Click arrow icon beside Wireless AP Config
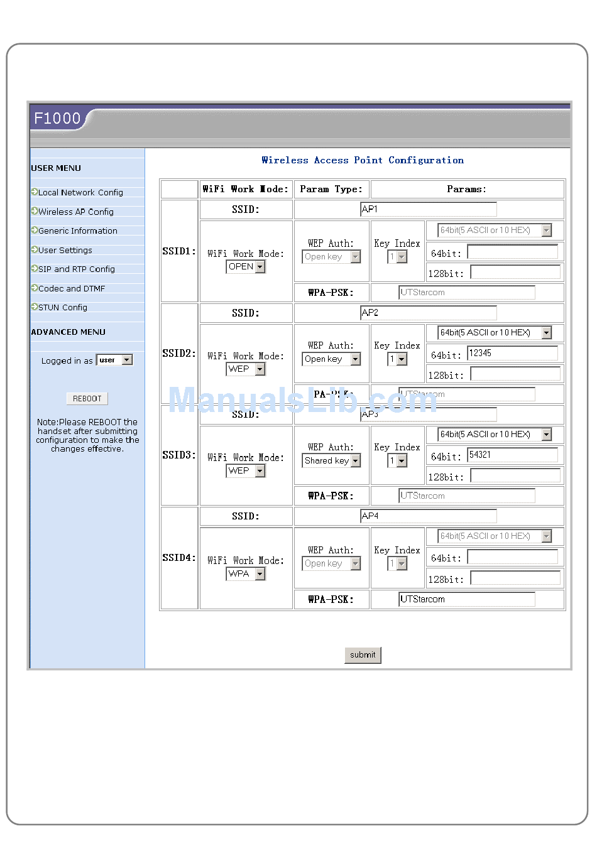The width and height of the screenshot is (597, 868). (35, 211)
